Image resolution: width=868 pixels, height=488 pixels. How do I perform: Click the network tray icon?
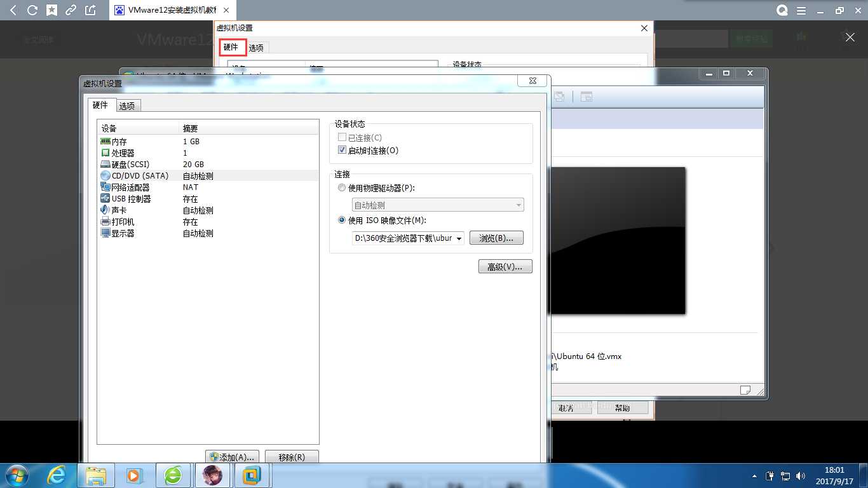pos(786,475)
